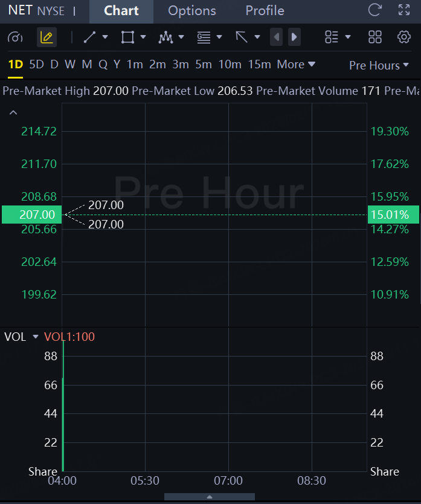
Task: Select the arrow annotation tool
Action: (x=242, y=37)
